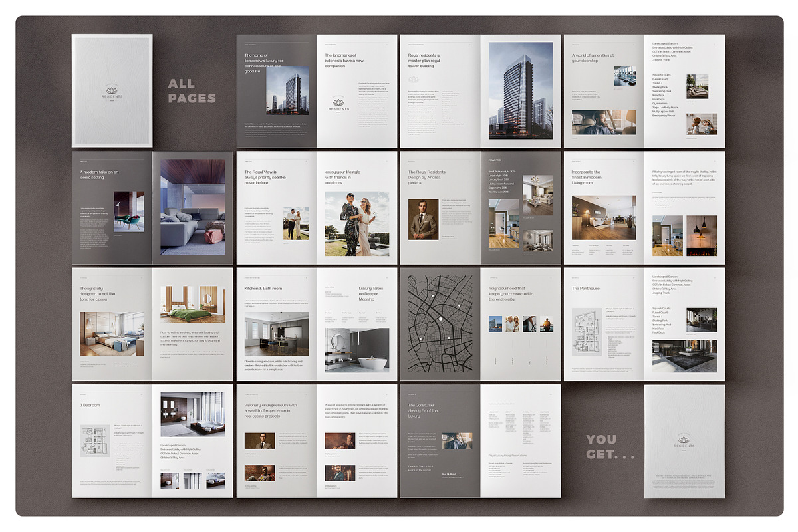Open the elderly couple neighbourhood photo

pyautogui.click(x=512, y=324)
